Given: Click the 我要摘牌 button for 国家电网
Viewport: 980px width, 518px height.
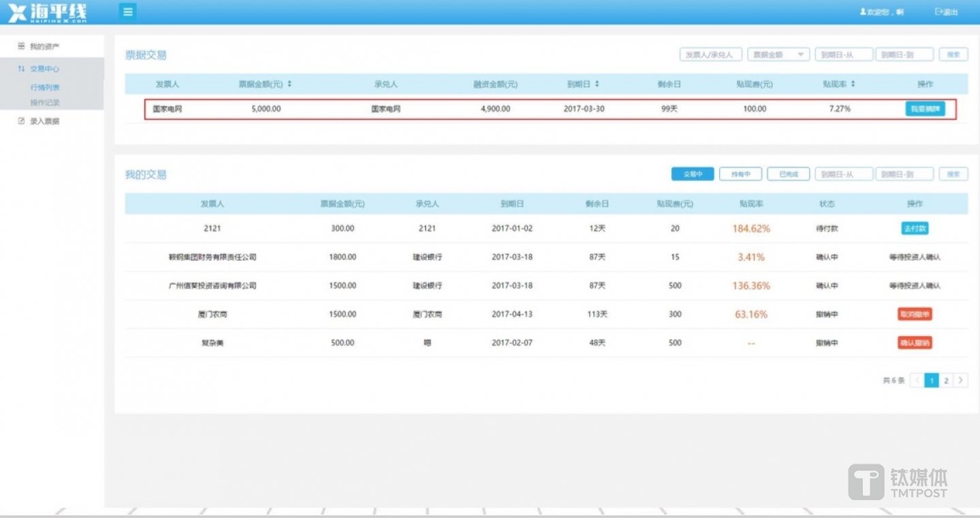Looking at the screenshot, I should [924, 109].
